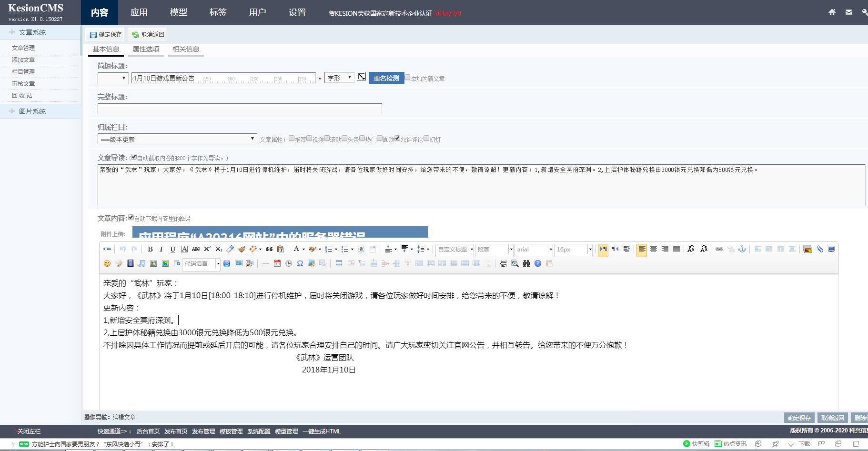Open the 归属栏目 category dropdown
The height and width of the screenshot is (451, 868).
[x=177, y=139]
